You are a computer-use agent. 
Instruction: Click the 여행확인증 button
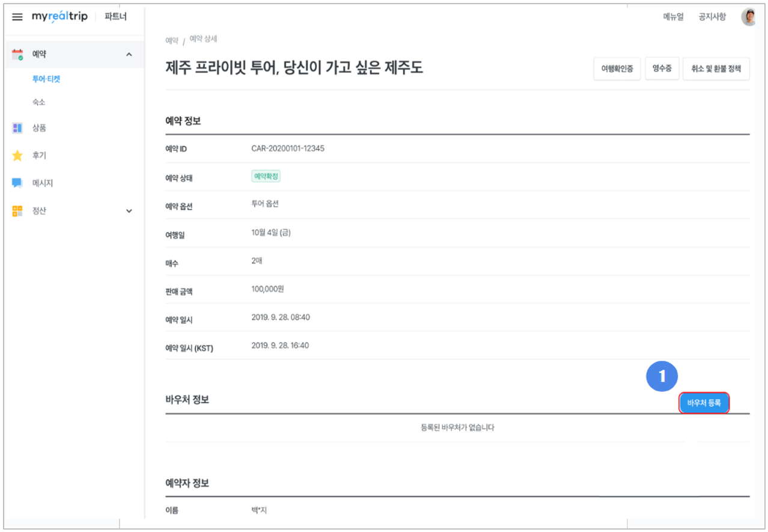[617, 69]
